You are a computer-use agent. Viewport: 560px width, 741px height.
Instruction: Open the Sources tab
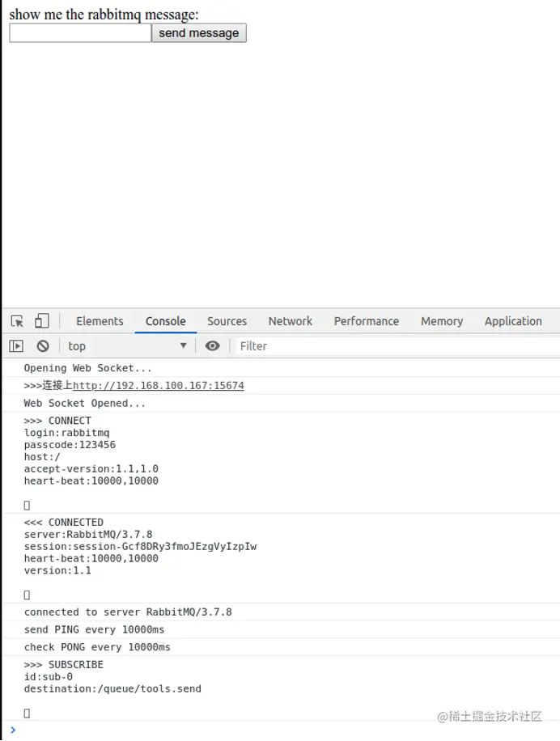(227, 321)
